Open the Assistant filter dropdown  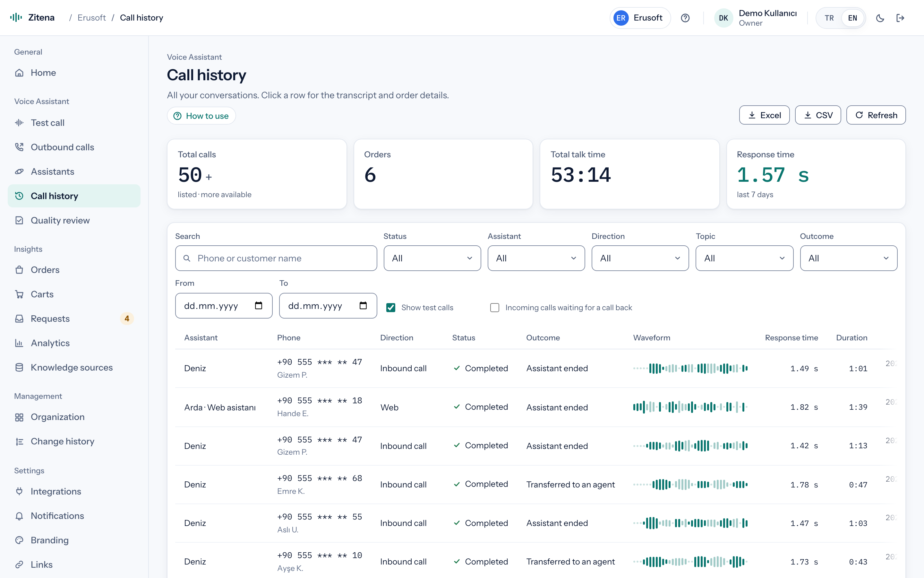pos(536,258)
